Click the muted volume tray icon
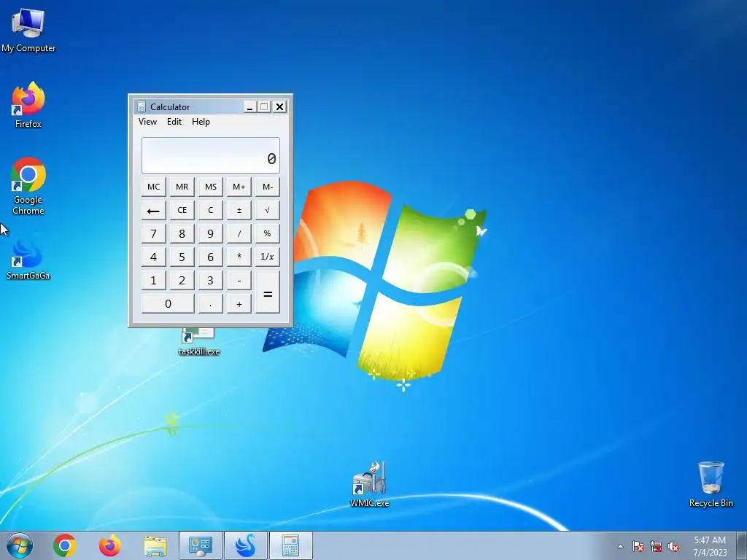This screenshot has height=560, width=747. coord(673,546)
